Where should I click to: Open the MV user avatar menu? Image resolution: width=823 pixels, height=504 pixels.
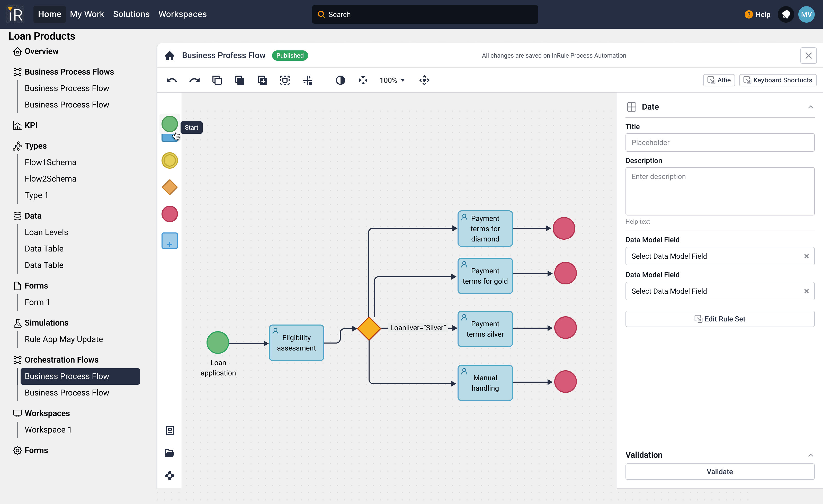click(x=806, y=14)
